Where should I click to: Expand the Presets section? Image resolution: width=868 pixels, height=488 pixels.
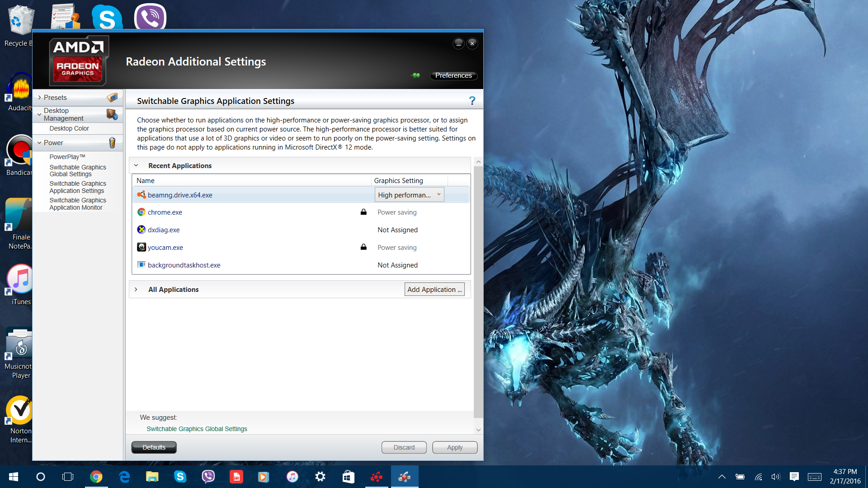(40, 98)
